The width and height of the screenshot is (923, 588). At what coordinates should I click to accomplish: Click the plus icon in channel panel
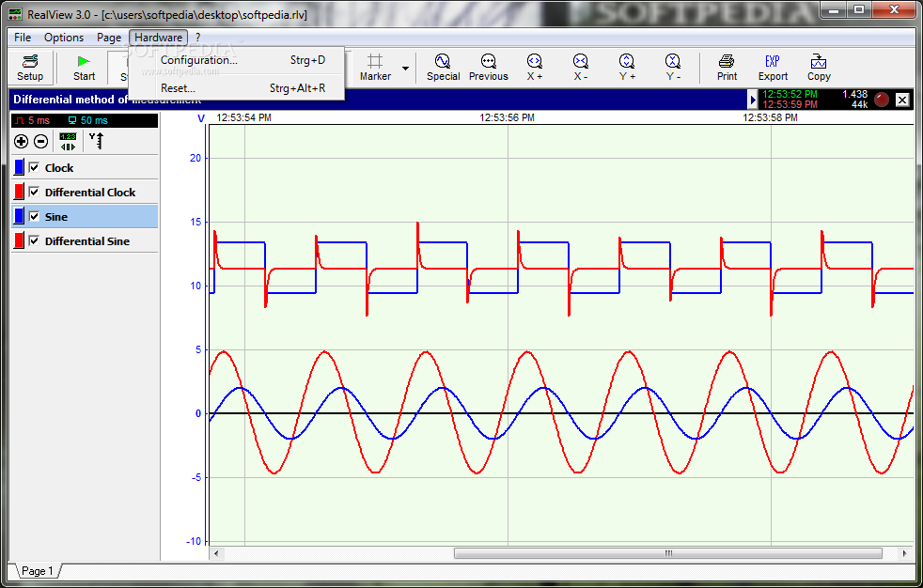click(22, 141)
